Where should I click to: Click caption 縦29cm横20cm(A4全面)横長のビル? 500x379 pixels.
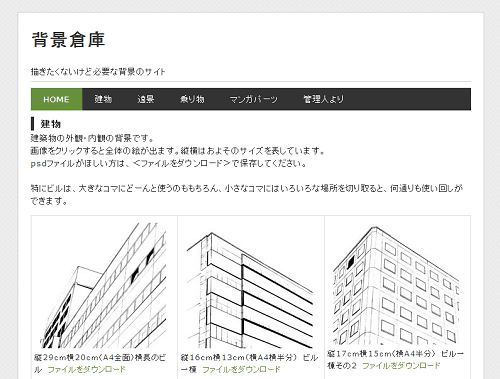coord(100,363)
